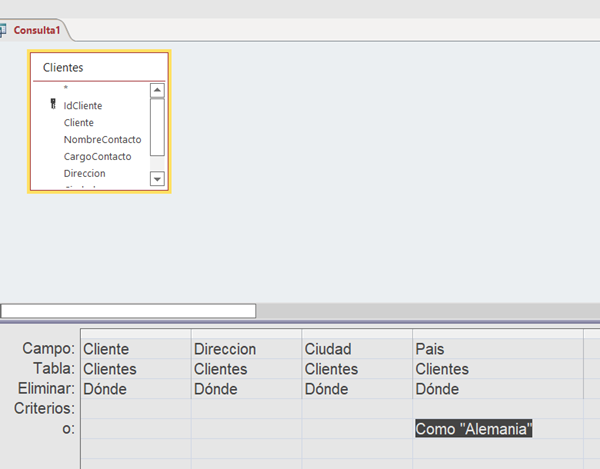
Task: Select the CargoContacto field
Action: click(97, 156)
